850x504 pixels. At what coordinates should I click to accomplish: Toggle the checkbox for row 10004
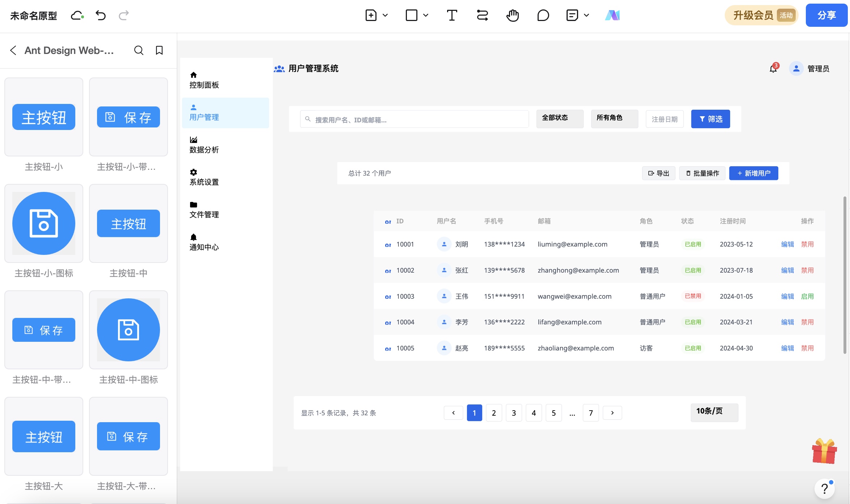point(388,322)
